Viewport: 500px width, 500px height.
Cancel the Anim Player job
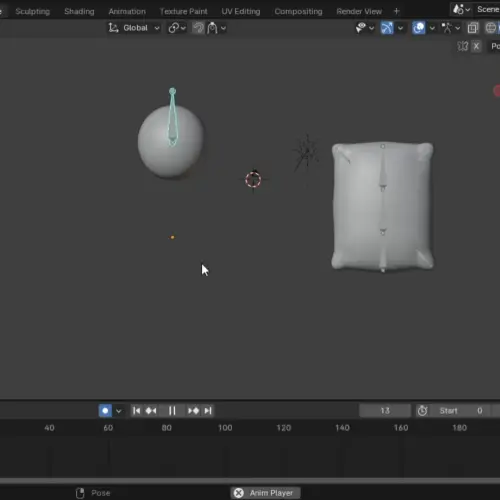[x=239, y=493]
